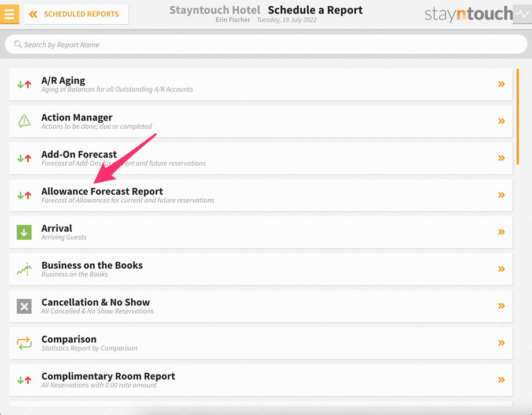Click the Stayntouch Hotel header name
The width and height of the screenshot is (532, 415).
point(215,10)
